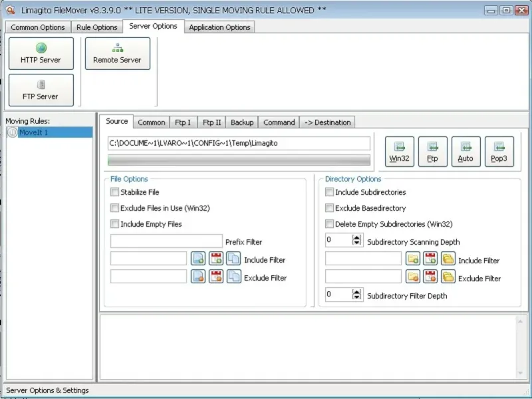The image size is (532, 399).
Task: Click file Include Filter add-file icon
Action: pos(198,259)
